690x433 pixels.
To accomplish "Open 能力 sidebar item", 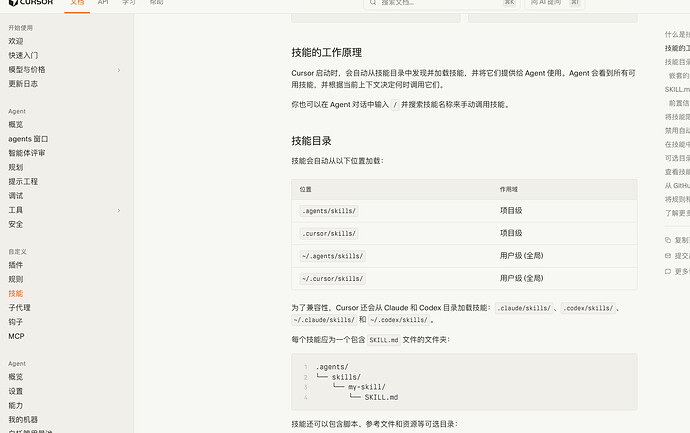I will click(16, 405).
